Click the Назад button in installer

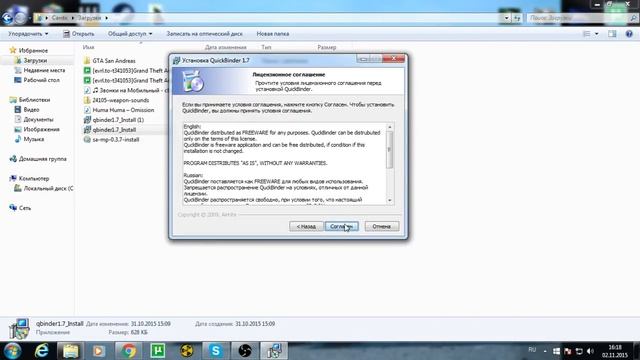(306, 226)
